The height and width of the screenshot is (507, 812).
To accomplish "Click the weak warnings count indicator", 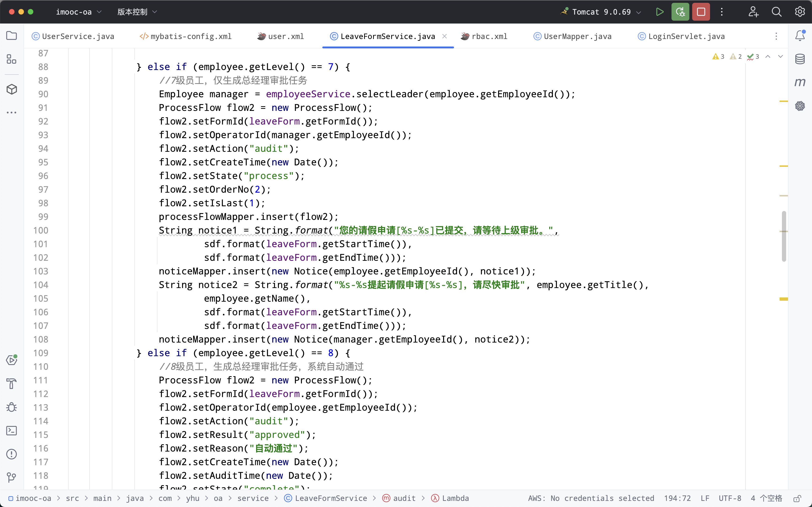I will click(736, 56).
